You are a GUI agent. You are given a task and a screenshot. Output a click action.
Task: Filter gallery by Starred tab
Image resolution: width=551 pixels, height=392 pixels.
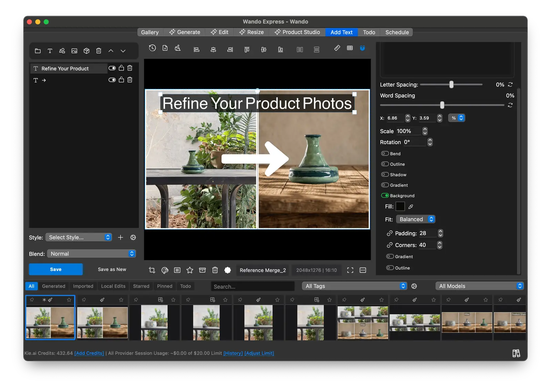141,286
